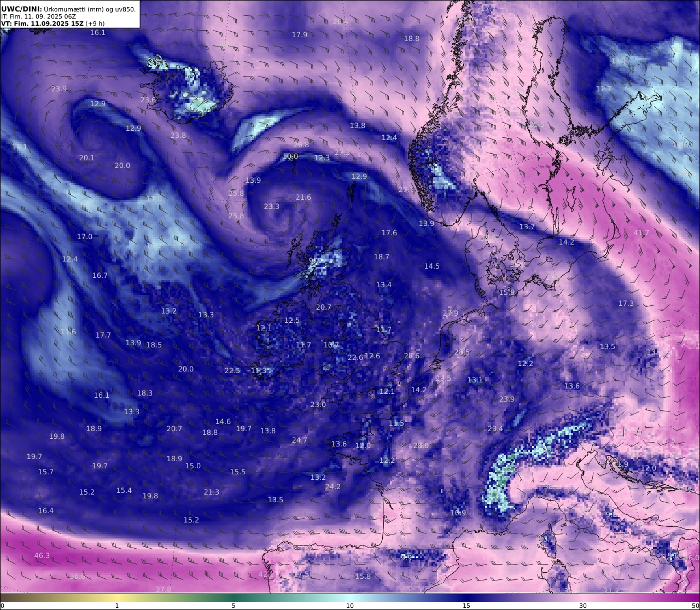Select the 17.6 value in the North Sea
Viewport: 700px width, 610px height.
(x=389, y=233)
